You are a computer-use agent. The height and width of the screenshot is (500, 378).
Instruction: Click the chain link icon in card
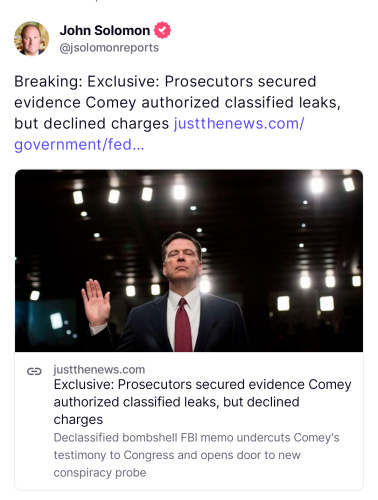pos(34,371)
